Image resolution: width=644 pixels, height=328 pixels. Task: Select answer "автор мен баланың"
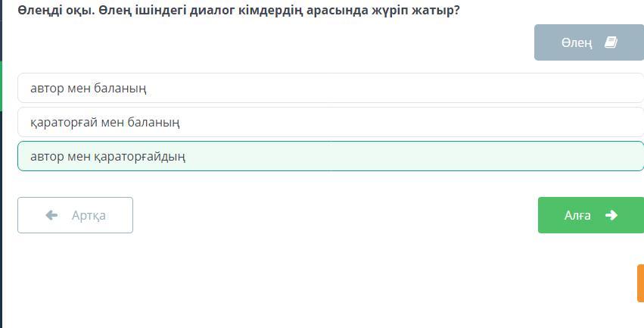pos(89,88)
